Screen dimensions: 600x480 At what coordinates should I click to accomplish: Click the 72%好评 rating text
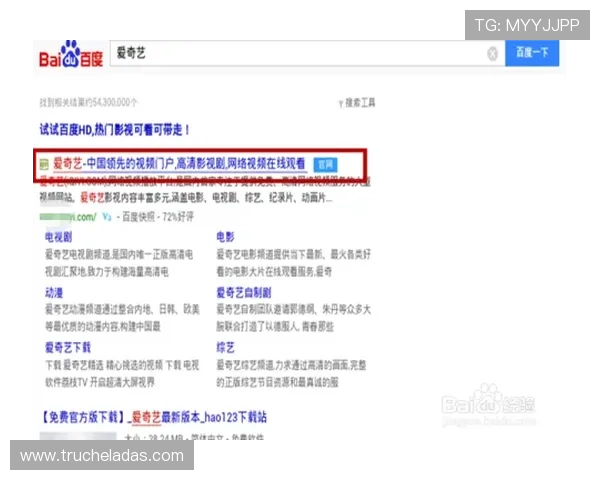178,217
